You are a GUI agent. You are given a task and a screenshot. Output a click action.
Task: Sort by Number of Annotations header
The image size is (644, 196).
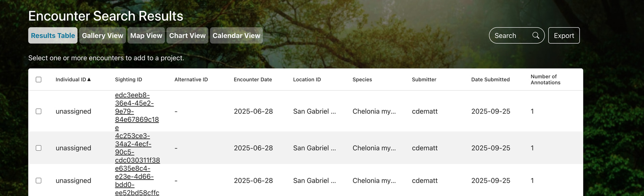pos(545,80)
